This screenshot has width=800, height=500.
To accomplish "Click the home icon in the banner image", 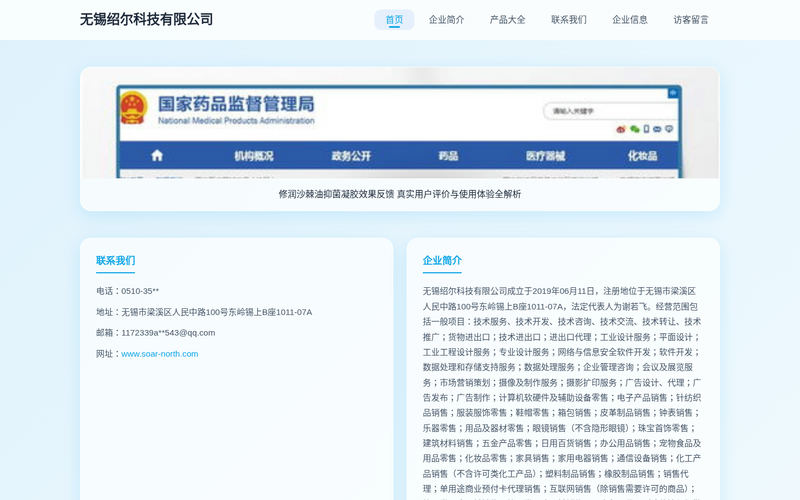I will pos(157,156).
